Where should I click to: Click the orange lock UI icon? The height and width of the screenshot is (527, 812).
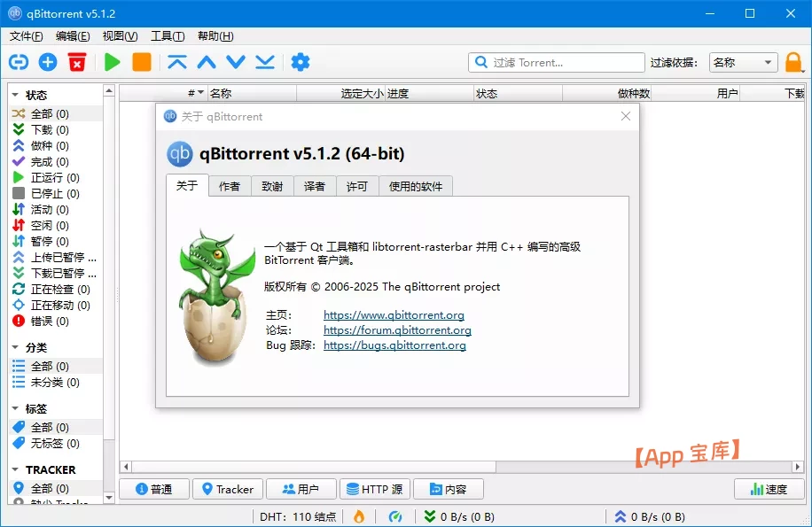click(x=793, y=63)
